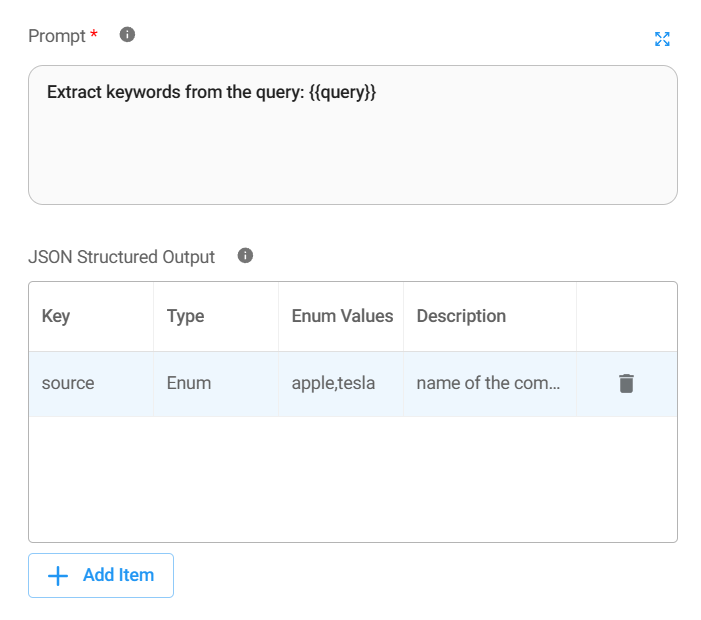Select the Enum Values column header
The image size is (701, 620).
coord(342,316)
